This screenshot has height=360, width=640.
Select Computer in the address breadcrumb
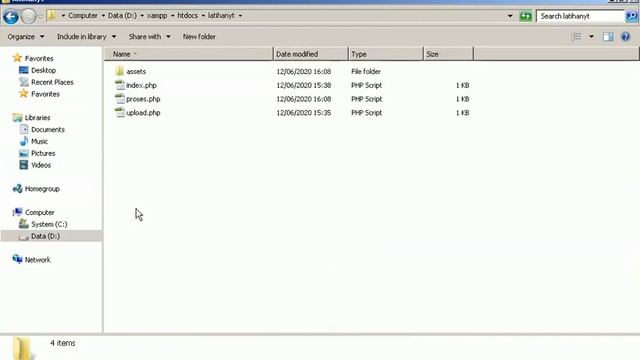tap(83, 16)
